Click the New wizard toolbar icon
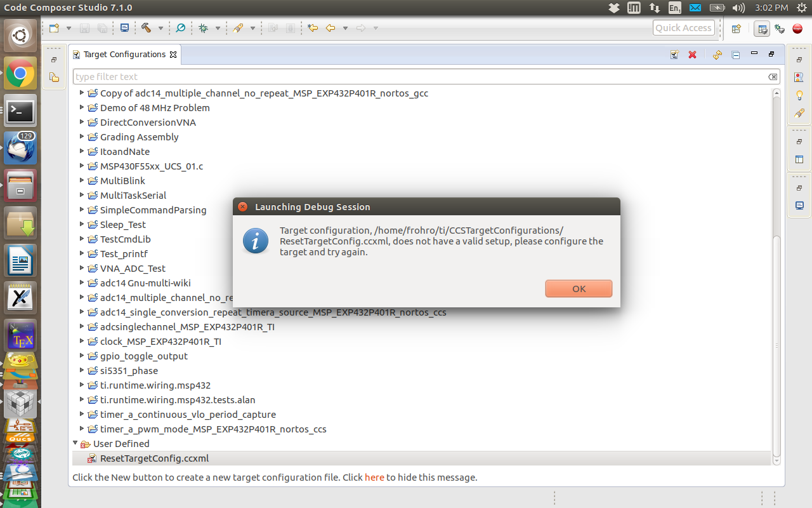Image resolution: width=812 pixels, height=508 pixels. 55,28
